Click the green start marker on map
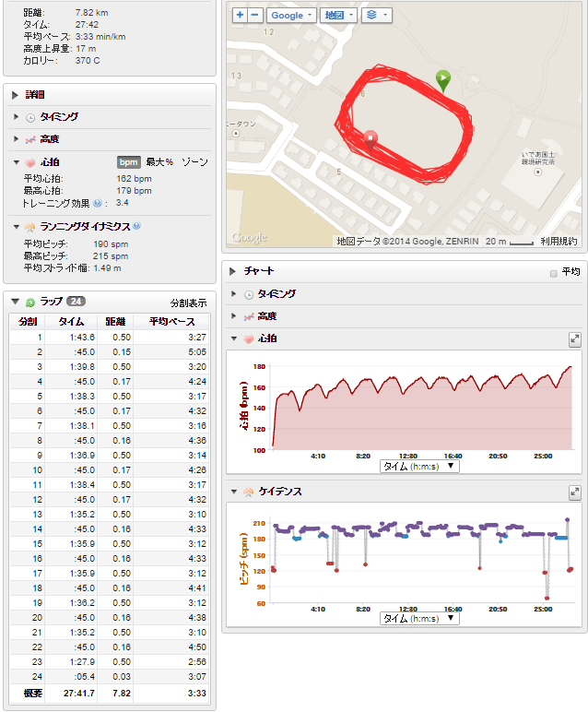The image size is (588, 712). (x=444, y=80)
